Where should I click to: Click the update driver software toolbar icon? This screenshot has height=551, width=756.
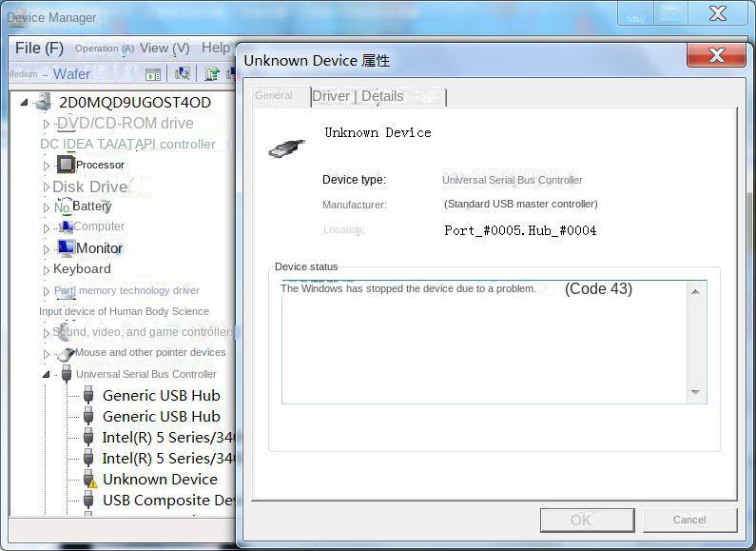click(212, 73)
